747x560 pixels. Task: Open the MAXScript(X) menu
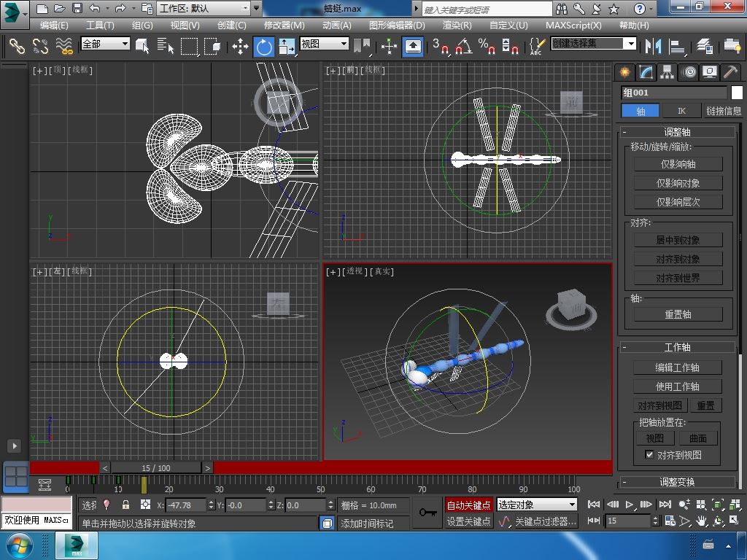point(573,26)
